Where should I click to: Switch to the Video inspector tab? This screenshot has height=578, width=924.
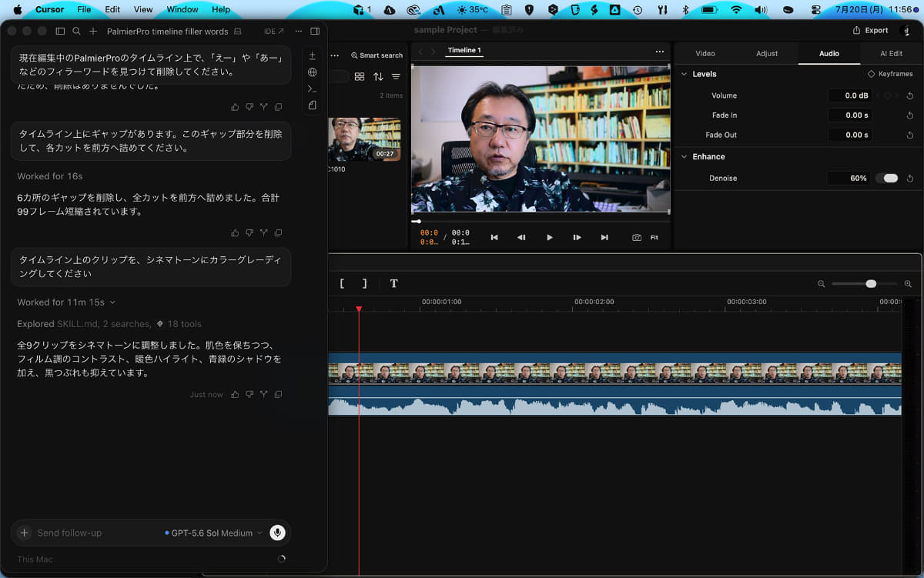pos(705,53)
